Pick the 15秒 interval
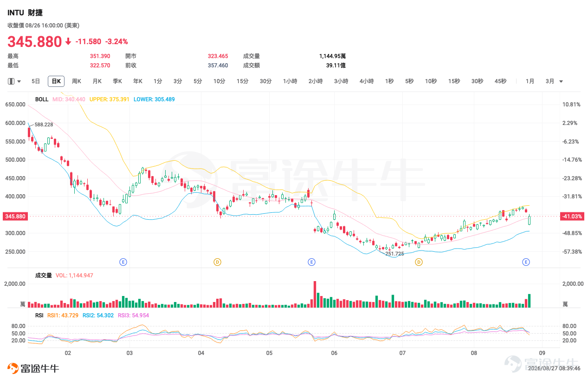 [x=454, y=81]
